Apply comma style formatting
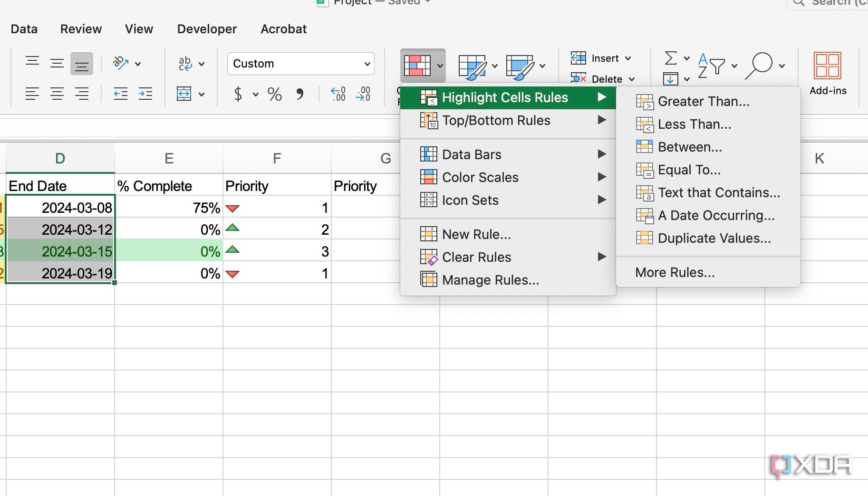The width and height of the screenshot is (868, 496). pos(300,94)
